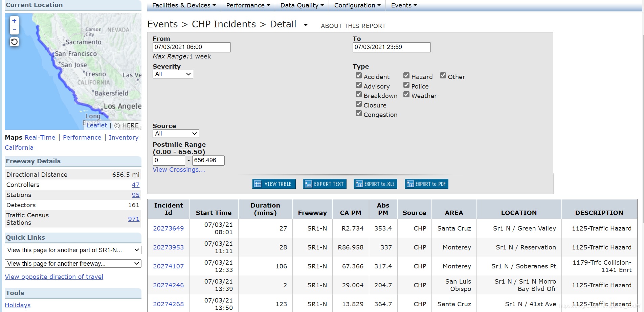Open Stations count link 95
The width and height of the screenshot is (644, 312).
pos(135,195)
